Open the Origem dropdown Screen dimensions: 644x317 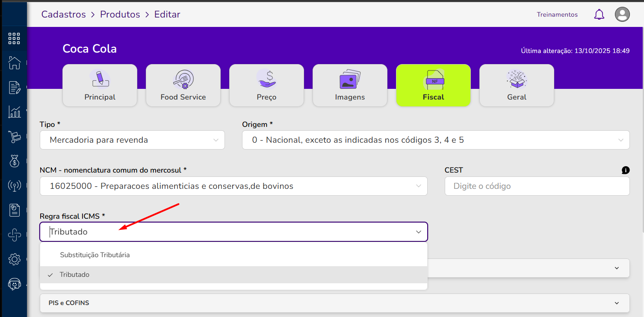pyautogui.click(x=436, y=140)
